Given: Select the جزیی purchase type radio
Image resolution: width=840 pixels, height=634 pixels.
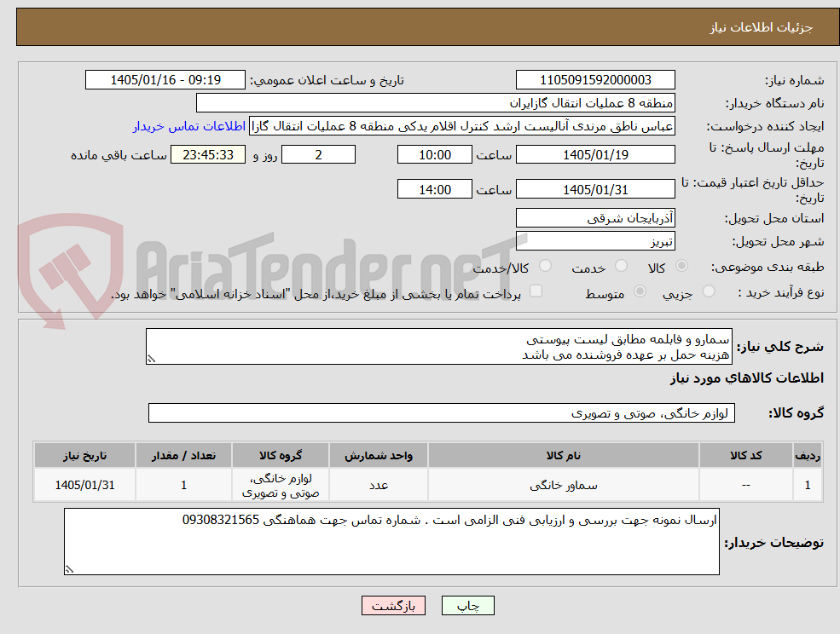Looking at the screenshot, I should coord(709,291).
